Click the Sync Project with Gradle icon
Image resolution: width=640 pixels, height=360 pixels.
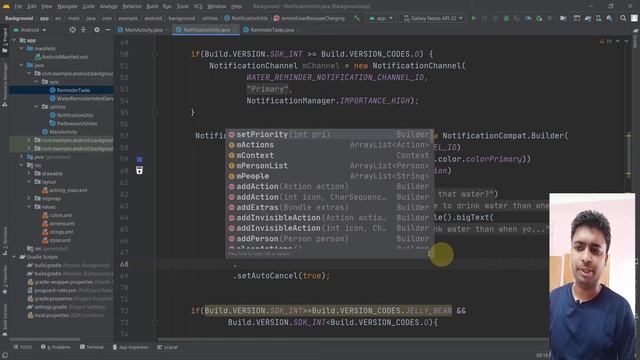(588, 18)
